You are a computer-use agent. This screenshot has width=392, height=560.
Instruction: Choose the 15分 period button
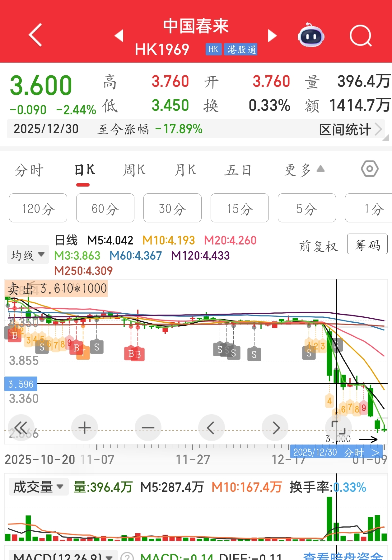[x=240, y=208]
